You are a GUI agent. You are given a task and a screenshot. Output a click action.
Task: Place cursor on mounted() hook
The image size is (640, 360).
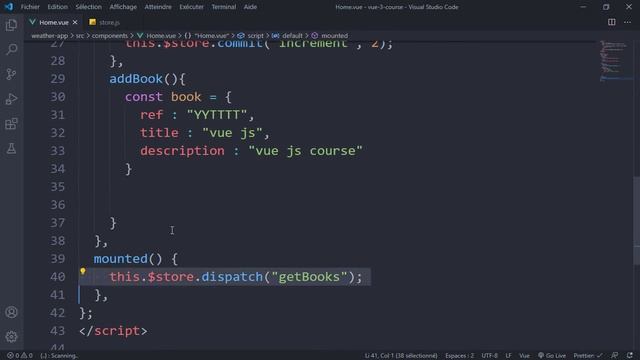coord(128,259)
